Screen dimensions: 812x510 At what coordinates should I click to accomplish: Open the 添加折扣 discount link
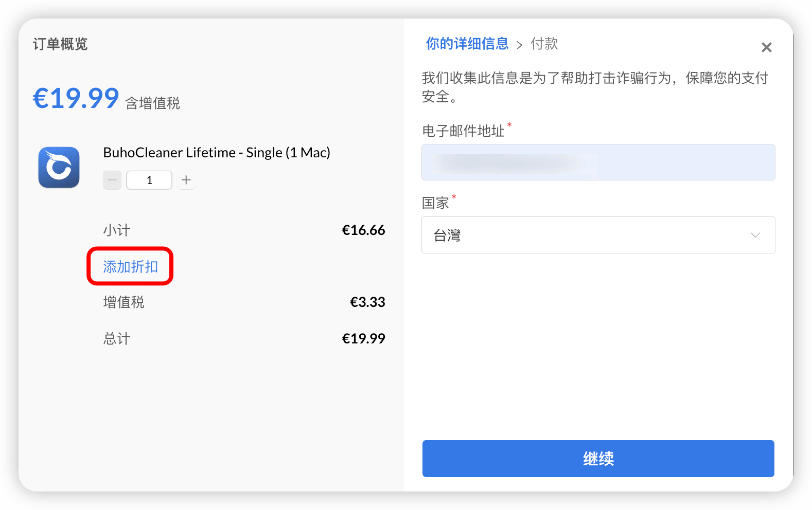click(x=130, y=266)
